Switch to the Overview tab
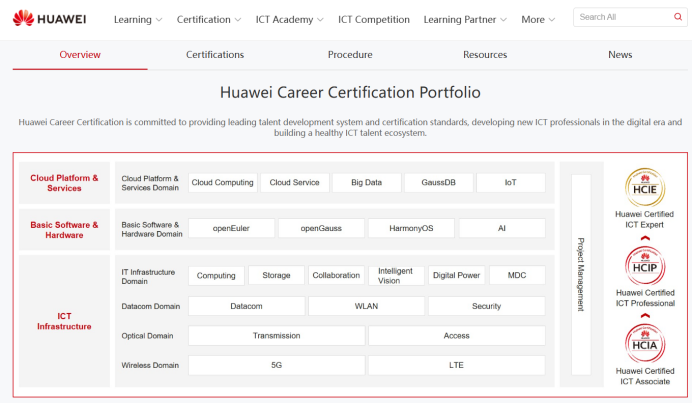This screenshot has height=403, width=692. (x=80, y=55)
